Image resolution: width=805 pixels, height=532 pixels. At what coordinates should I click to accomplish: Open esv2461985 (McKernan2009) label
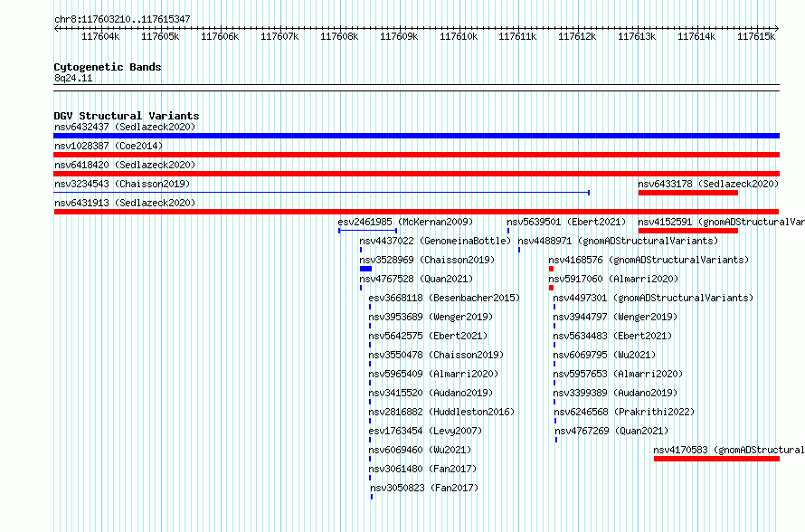405,222
